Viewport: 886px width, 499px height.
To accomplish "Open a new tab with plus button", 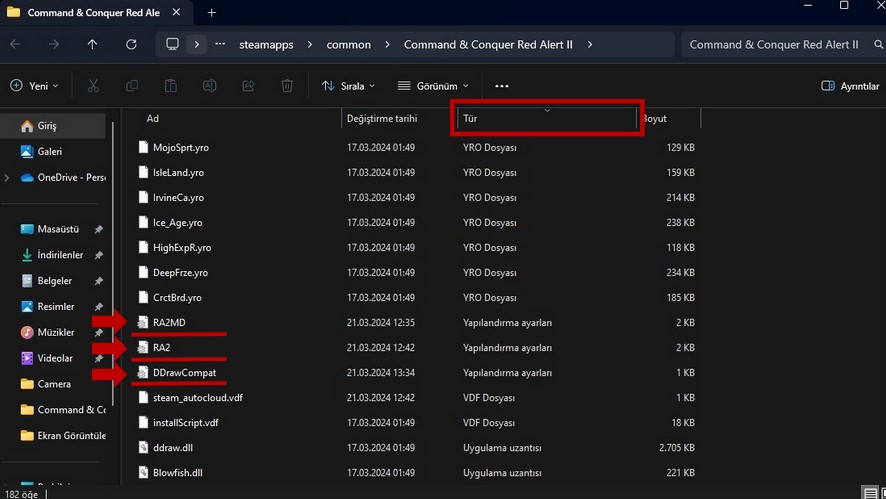I will point(212,12).
